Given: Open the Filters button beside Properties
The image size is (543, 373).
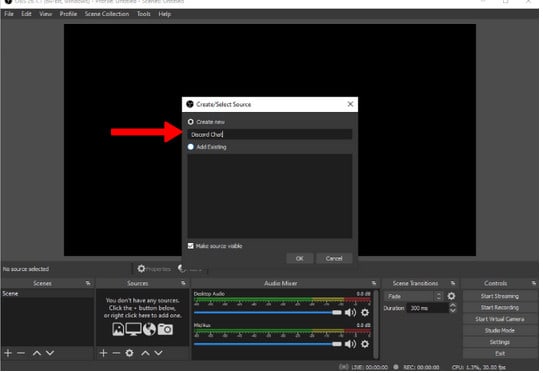Looking at the screenshot, I should (190, 269).
